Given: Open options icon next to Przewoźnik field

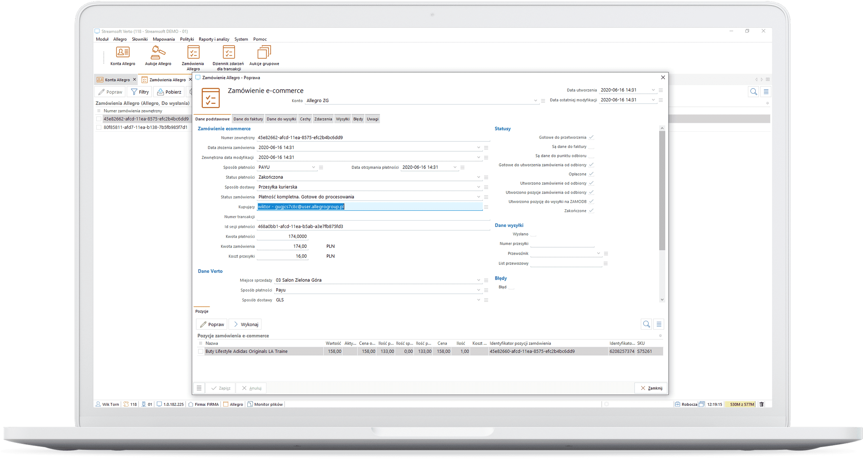Looking at the screenshot, I should tap(606, 254).
